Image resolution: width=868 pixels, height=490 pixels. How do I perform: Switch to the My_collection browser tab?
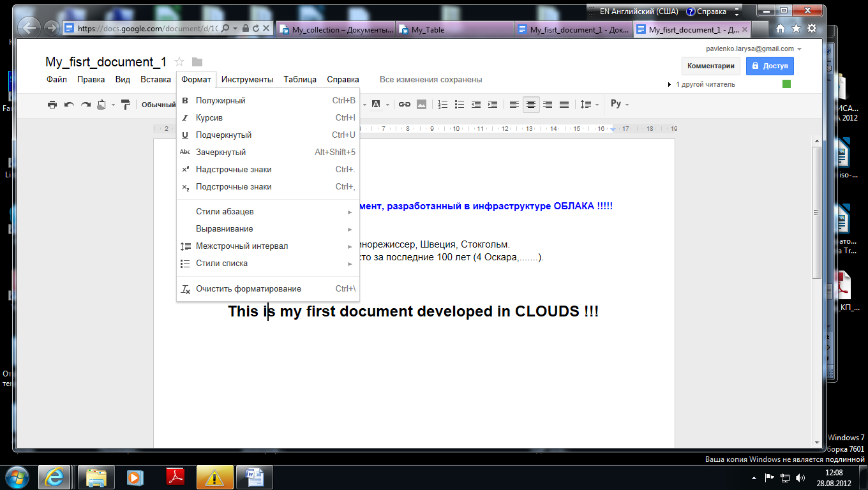click(336, 29)
